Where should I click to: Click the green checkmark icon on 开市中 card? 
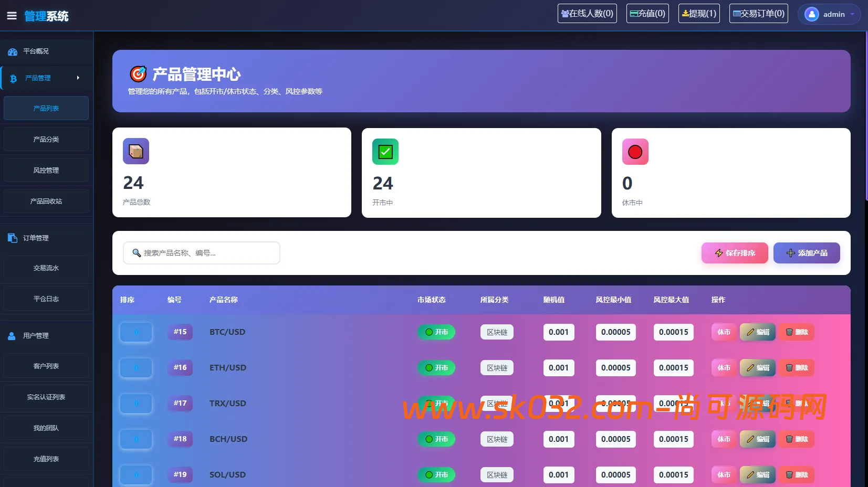pyautogui.click(x=385, y=152)
